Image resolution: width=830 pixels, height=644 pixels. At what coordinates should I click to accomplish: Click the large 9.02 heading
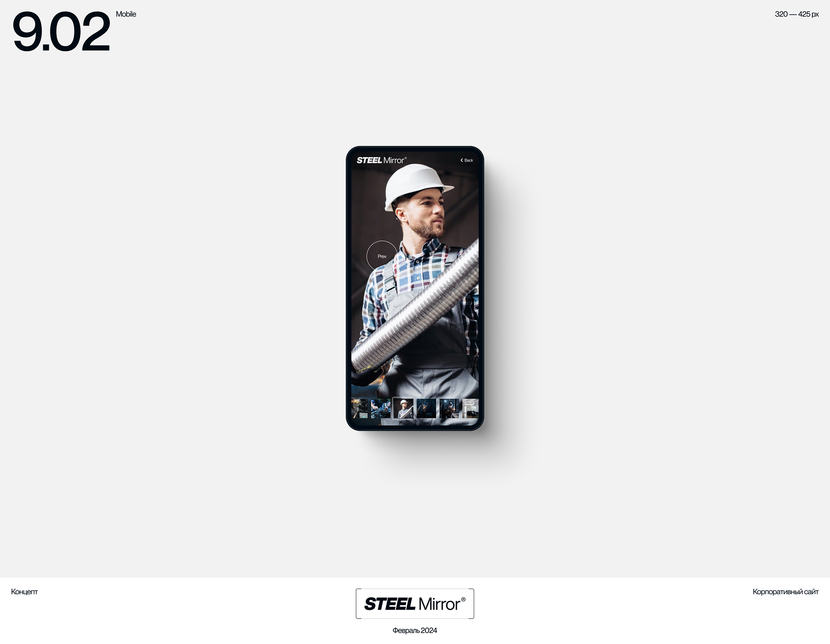(61, 32)
